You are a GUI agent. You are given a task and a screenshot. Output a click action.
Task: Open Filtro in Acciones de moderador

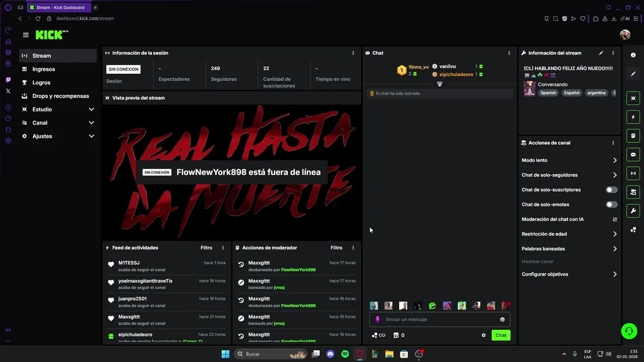336,248
